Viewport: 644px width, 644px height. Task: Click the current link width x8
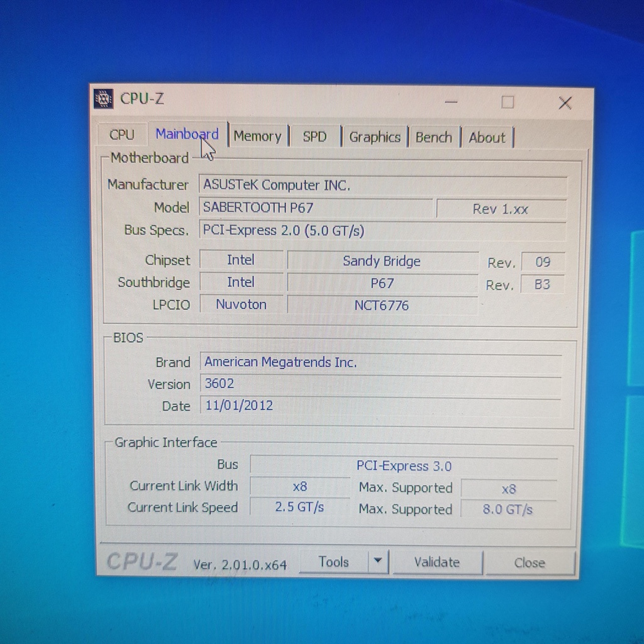tap(300, 487)
